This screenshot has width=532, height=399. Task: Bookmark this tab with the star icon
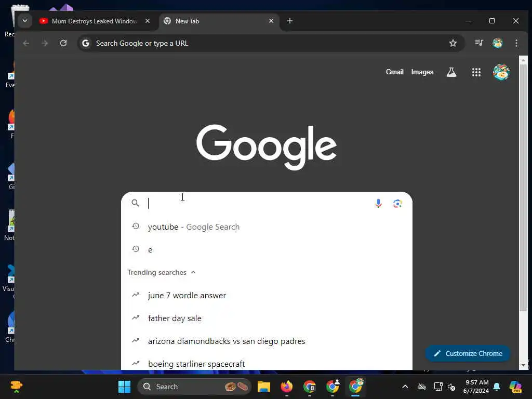click(453, 43)
